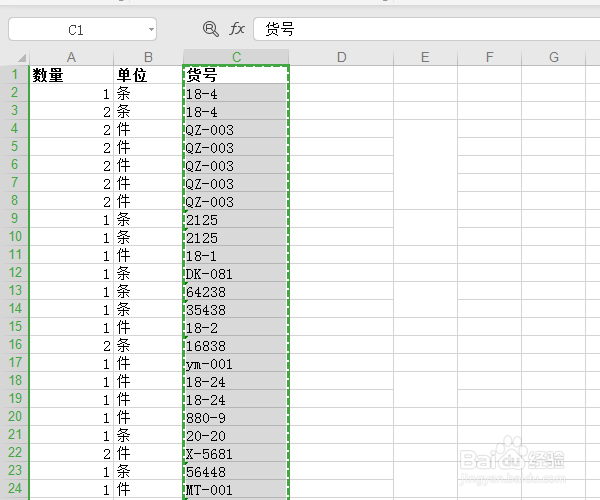Select column B header
Image resolution: width=600 pixels, height=500 pixels.
pyautogui.click(x=148, y=57)
